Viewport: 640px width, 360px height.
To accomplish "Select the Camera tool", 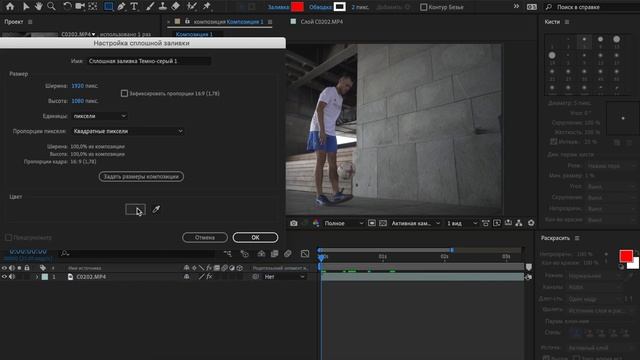I will point(80,6).
